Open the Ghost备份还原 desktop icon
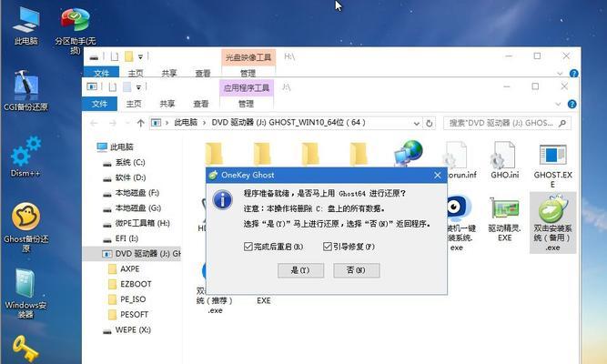Image resolution: width=607 pixels, height=364 pixels. point(25,227)
